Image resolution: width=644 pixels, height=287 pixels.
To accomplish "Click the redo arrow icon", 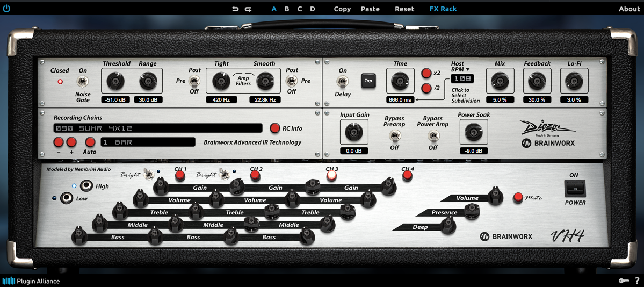I will point(248,9).
